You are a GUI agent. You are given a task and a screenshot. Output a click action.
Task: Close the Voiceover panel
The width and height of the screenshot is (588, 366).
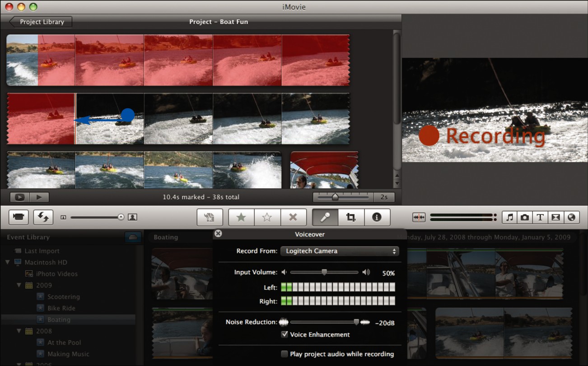pyautogui.click(x=218, y=233)
